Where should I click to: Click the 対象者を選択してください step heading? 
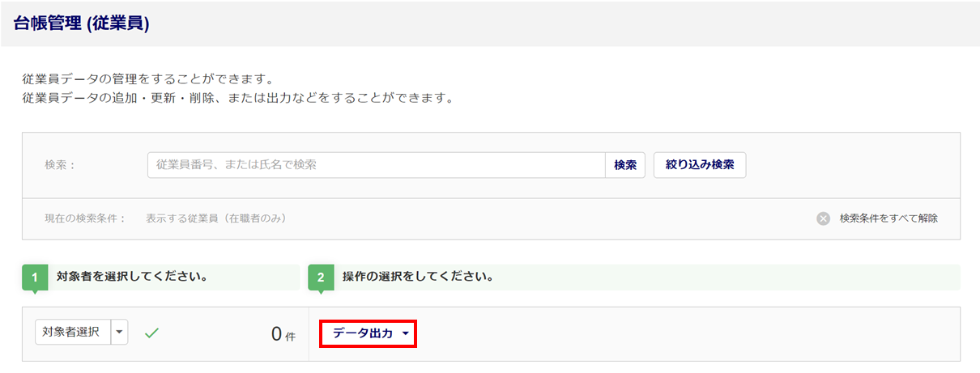click(x=132, y=277)
